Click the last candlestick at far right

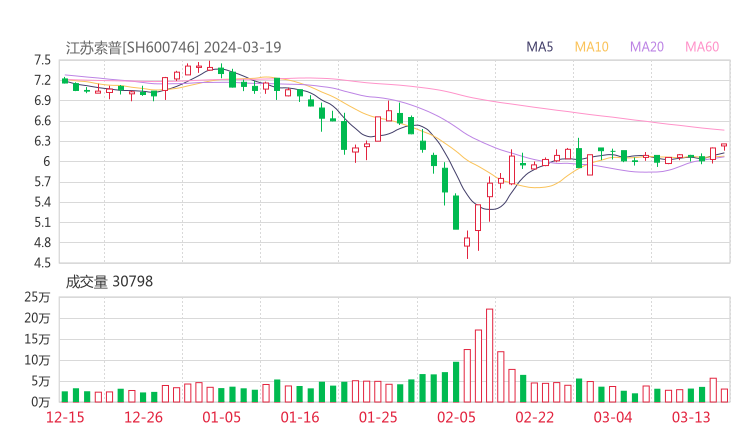[724, 147]
